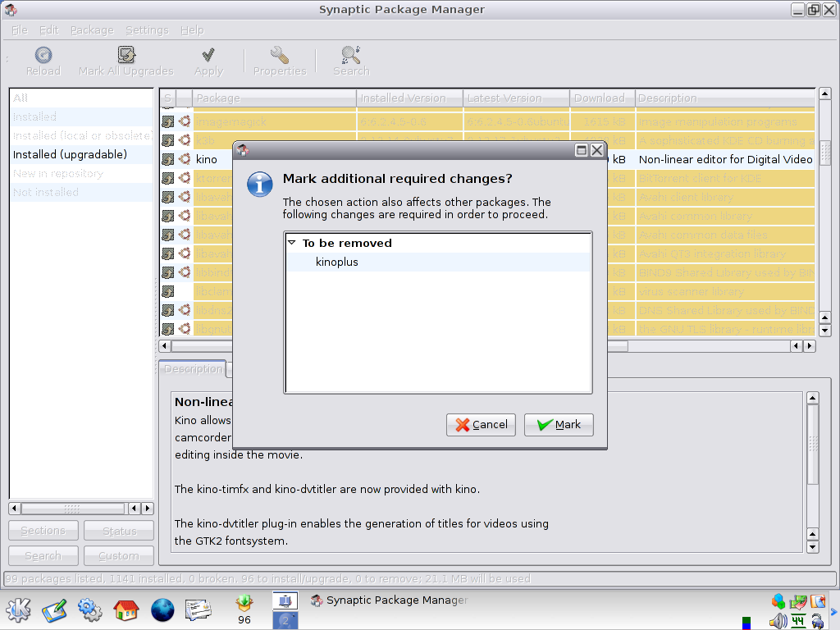Image resolution: width=840 pixels, height=630 pixels.
Task: Click package list vertical scrollbar thumb
Action: click(x=825, y=153)
